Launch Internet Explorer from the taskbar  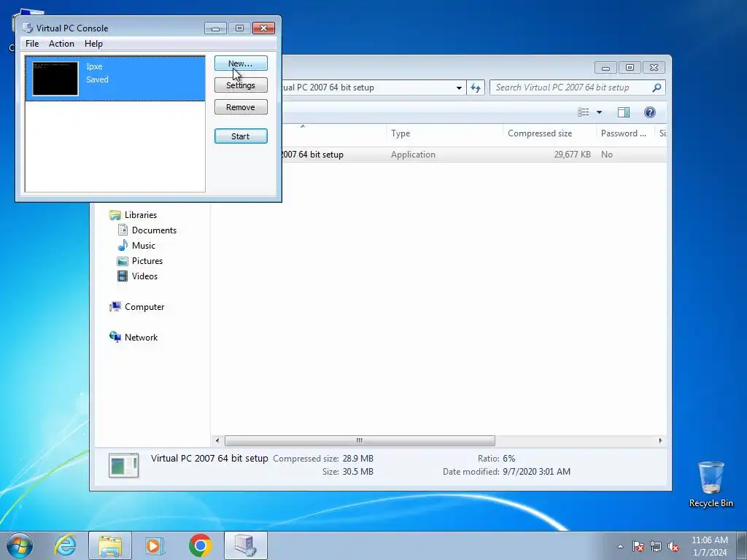65,545
